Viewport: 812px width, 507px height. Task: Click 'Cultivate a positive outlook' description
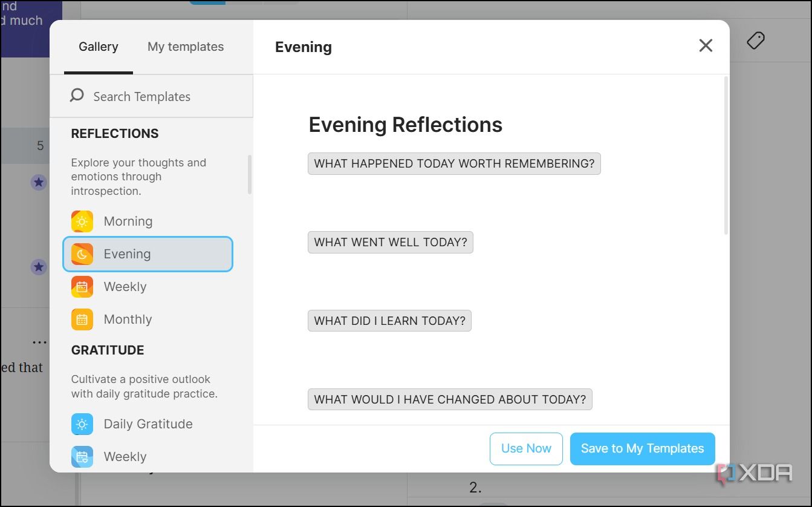pyautogui.click(x=144, y=387)
